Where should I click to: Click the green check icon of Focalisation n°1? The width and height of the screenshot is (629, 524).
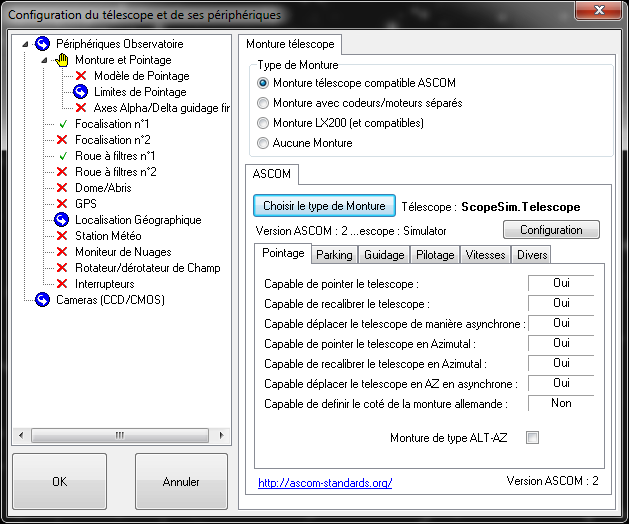point(63,124)
